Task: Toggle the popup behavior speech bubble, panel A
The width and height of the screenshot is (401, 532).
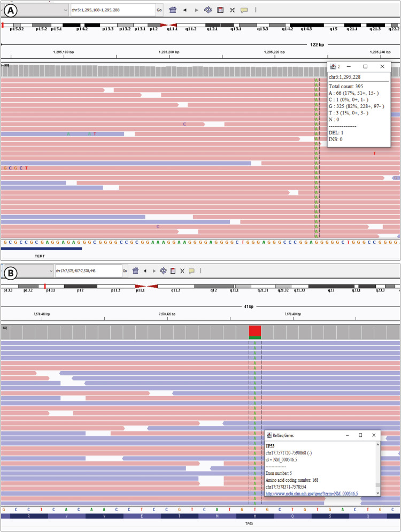Action: (244, 10)
